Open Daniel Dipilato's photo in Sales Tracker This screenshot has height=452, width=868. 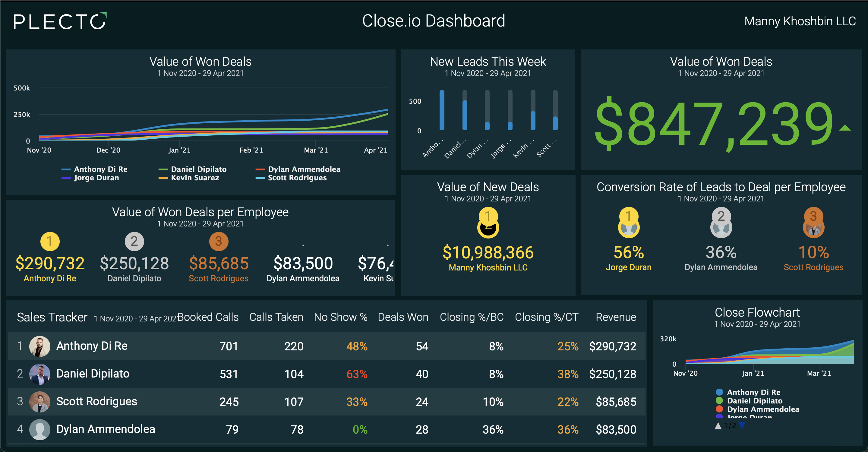(x=40, y=374)
